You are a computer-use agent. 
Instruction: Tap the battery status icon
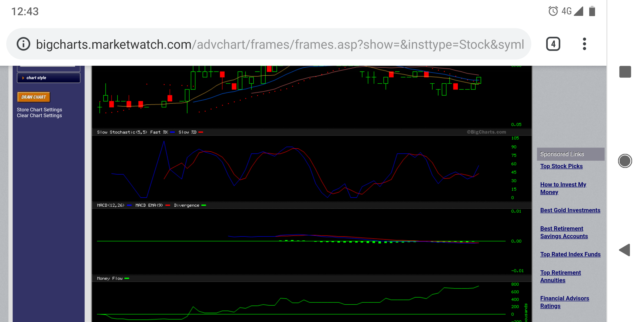click(592, 11)
